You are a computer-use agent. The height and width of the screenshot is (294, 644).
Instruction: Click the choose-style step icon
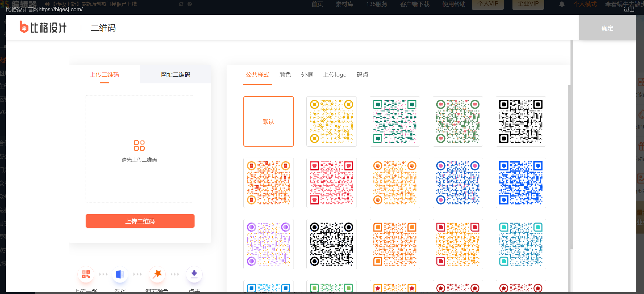point(120,274)
